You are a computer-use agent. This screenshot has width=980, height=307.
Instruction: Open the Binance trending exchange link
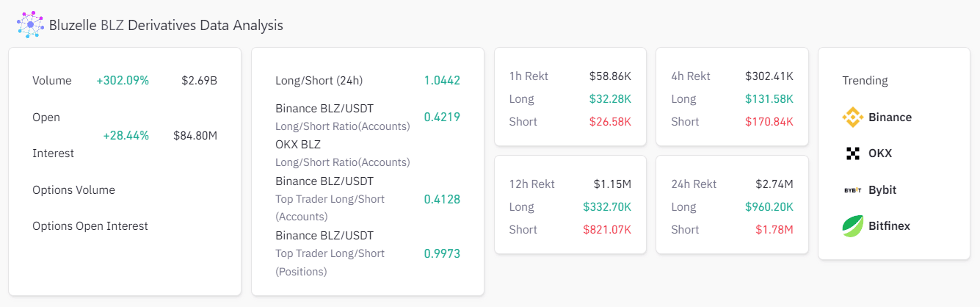[890, 117]
